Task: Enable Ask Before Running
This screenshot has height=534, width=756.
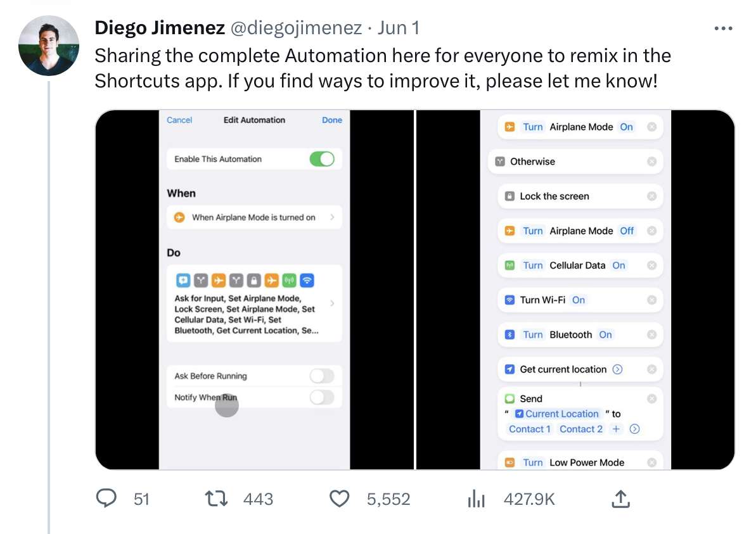Action: (x=321, y=376)
